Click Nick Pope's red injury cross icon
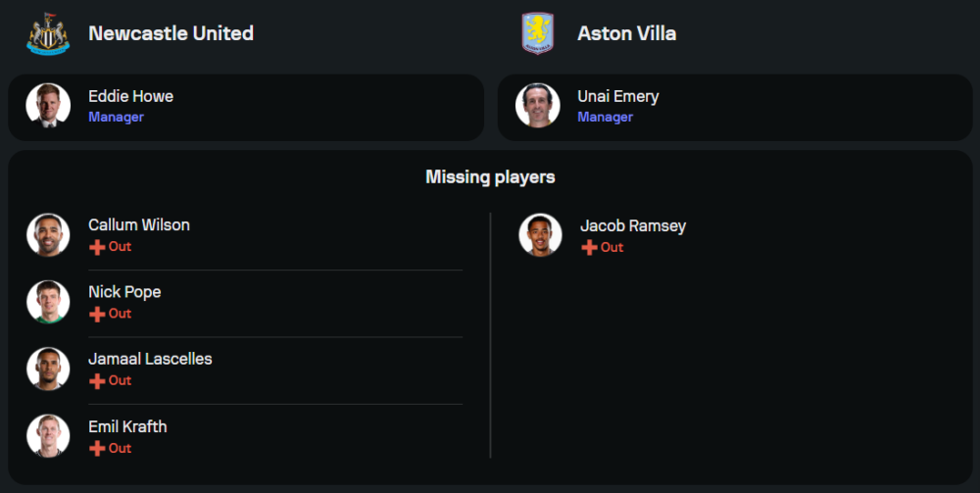980x493 pixels. pyautogui.click(x=97, y=314)
